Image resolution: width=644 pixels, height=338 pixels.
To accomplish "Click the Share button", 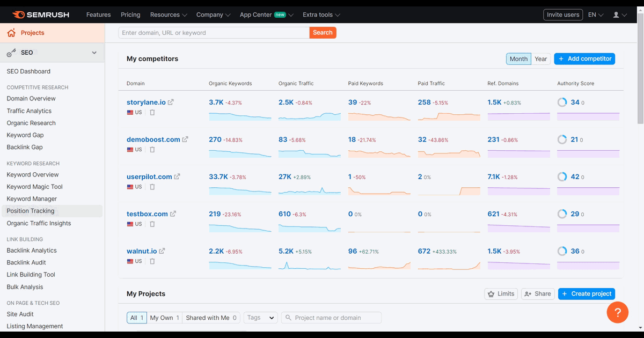I will pos(538,294).
